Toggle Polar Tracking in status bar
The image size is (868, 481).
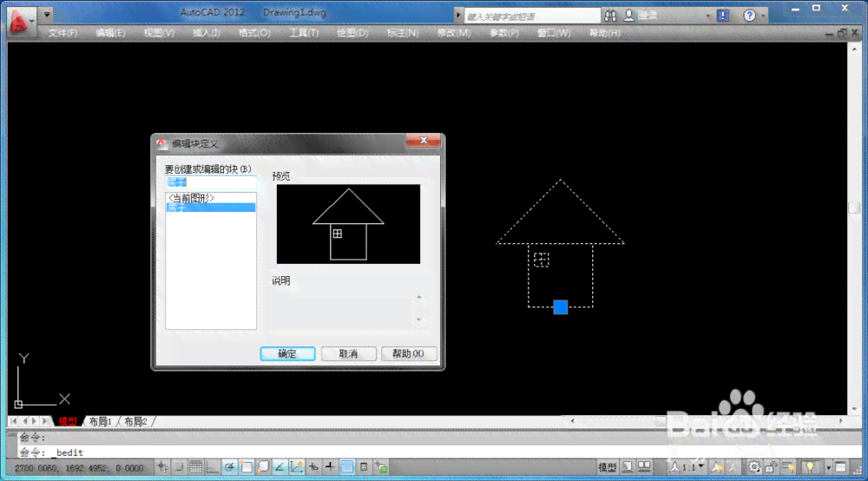[x=229, y=467]
